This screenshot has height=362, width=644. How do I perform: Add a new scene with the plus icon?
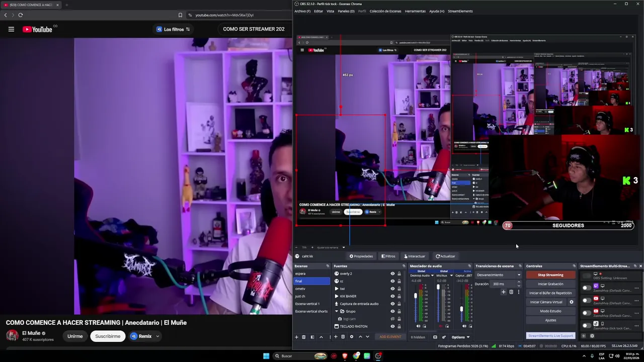coord(296,337)
